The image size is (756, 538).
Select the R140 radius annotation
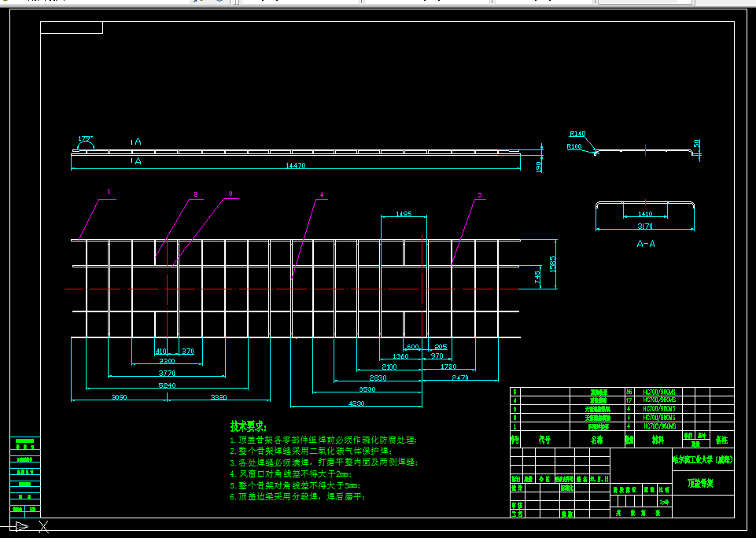[x=577, y=134]
